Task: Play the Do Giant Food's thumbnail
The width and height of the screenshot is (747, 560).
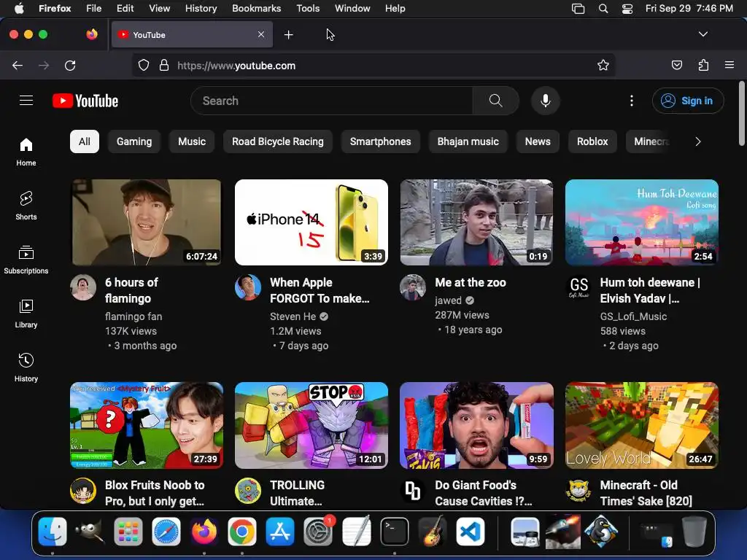Action: 476,425
